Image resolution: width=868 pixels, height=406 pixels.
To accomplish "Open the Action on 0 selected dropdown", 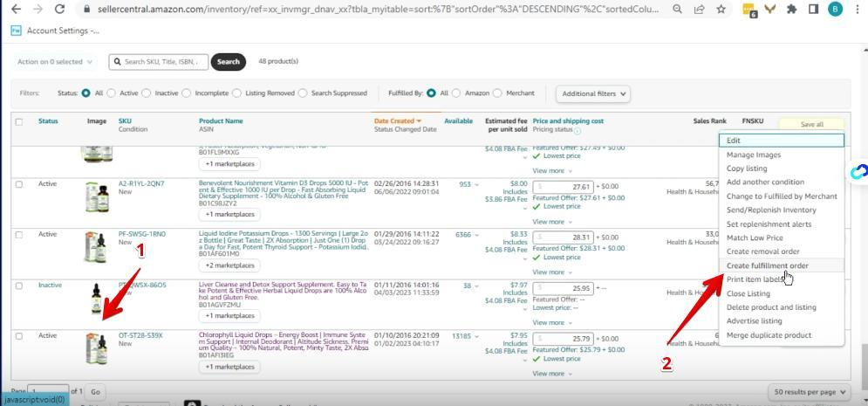I will click(54, 62).
